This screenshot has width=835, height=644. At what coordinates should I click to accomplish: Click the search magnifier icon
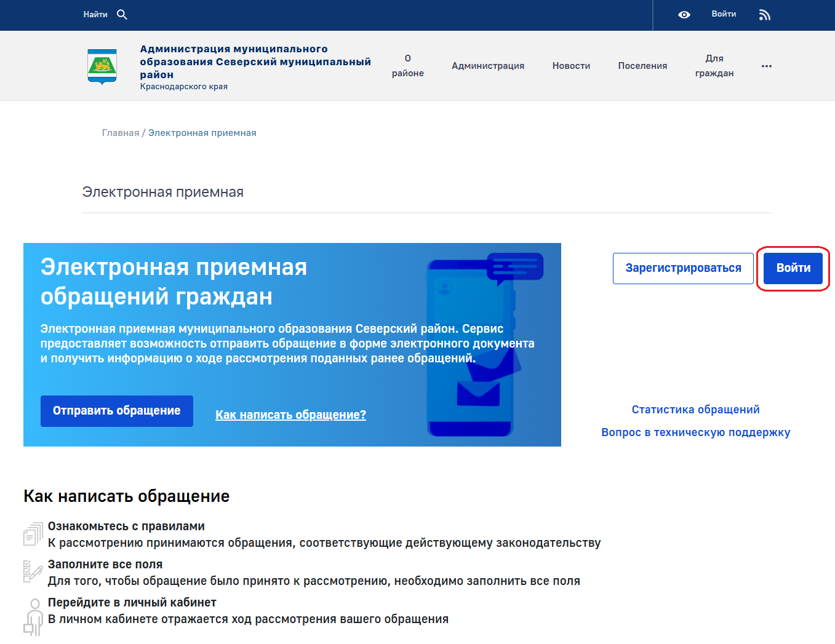[122, 14]
